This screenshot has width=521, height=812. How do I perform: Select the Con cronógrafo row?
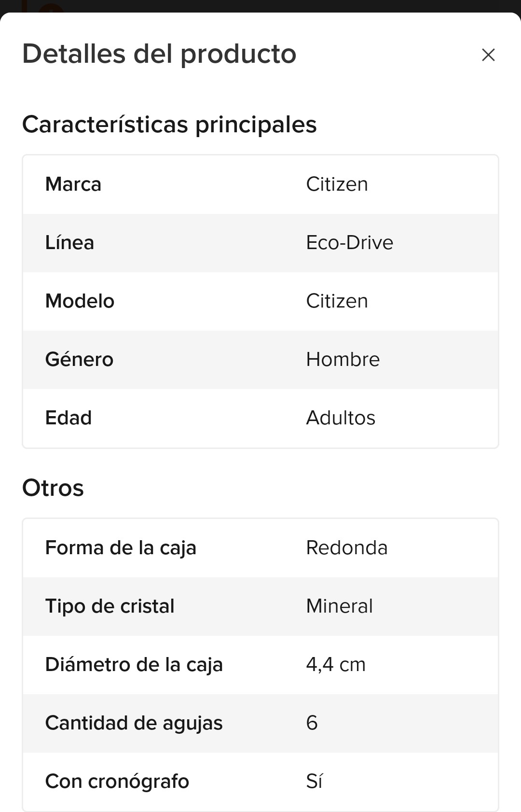260,782
